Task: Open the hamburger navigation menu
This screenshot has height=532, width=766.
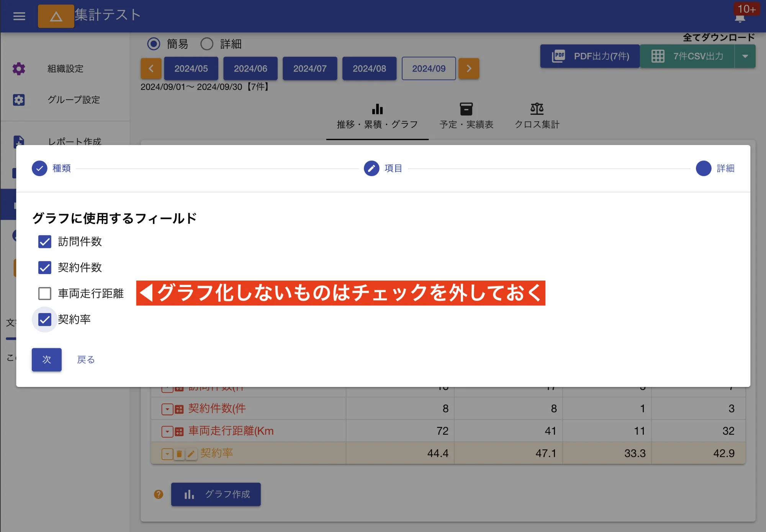Action: (x=19, y=16)
